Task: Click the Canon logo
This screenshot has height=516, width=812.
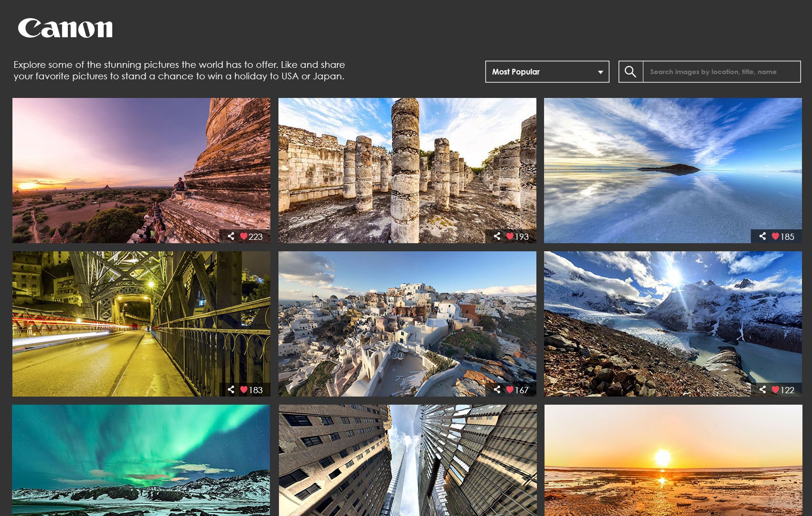Action: [65, 28]
